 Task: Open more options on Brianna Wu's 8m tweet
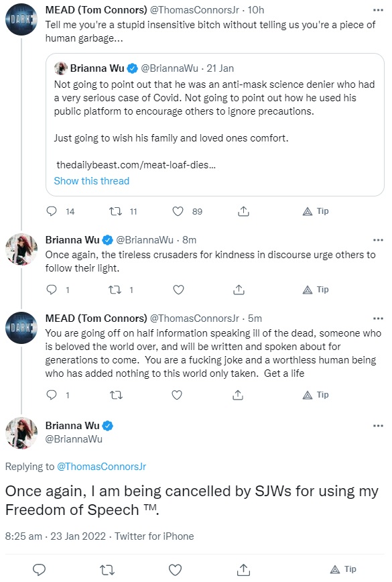378,240
